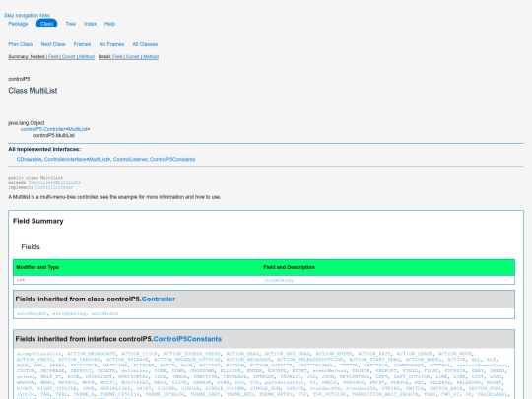This screenshot has width=532, height=399.
Task: Open ControlP5Constants in Fields inherited heading
Action: [x=187, y=339]
